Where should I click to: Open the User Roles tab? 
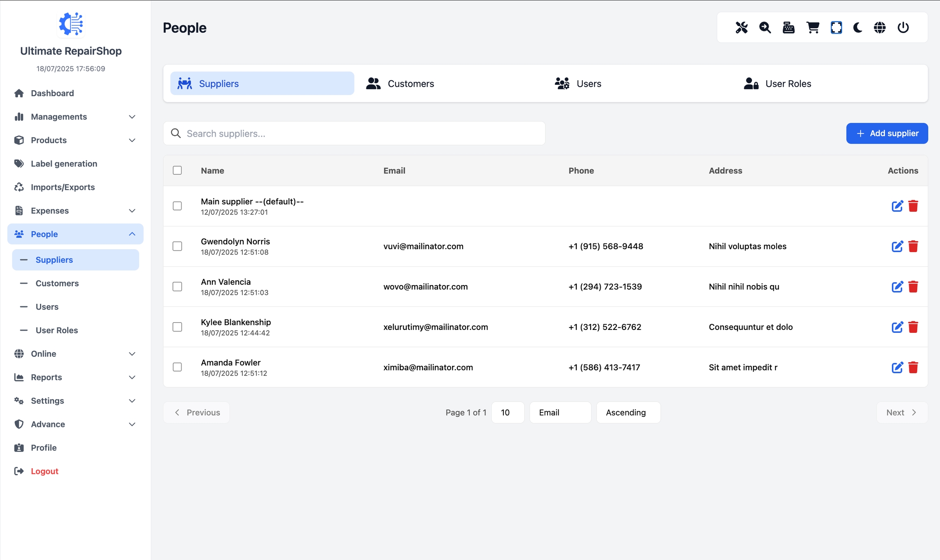(778, 84)
